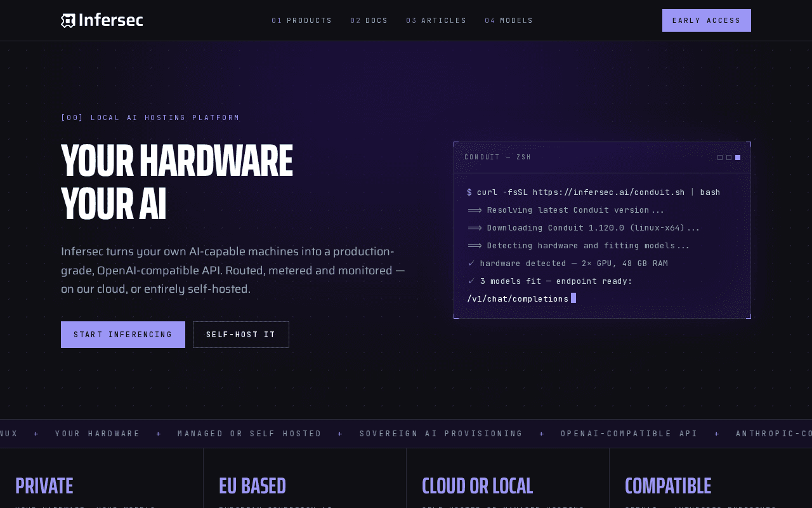Click 'Resolving latest Conduit version' line
This screenshot has height=508, width=812.
point(566,210)
